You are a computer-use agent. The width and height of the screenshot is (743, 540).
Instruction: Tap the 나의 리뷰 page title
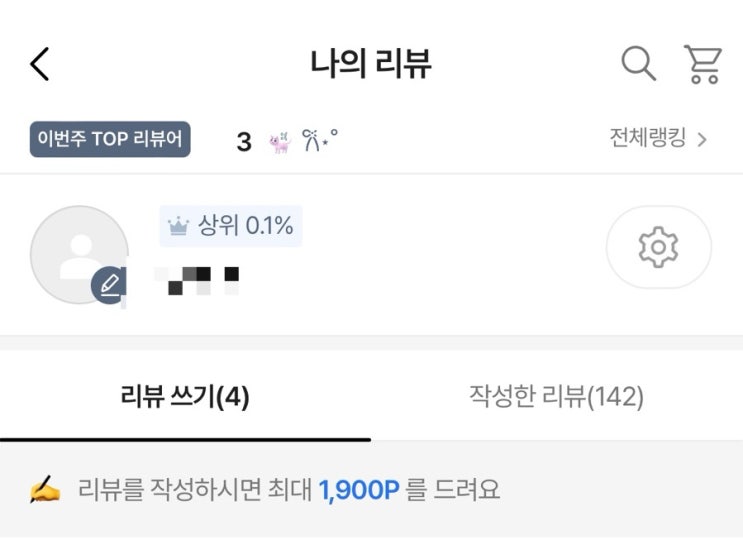coord(371,64)
